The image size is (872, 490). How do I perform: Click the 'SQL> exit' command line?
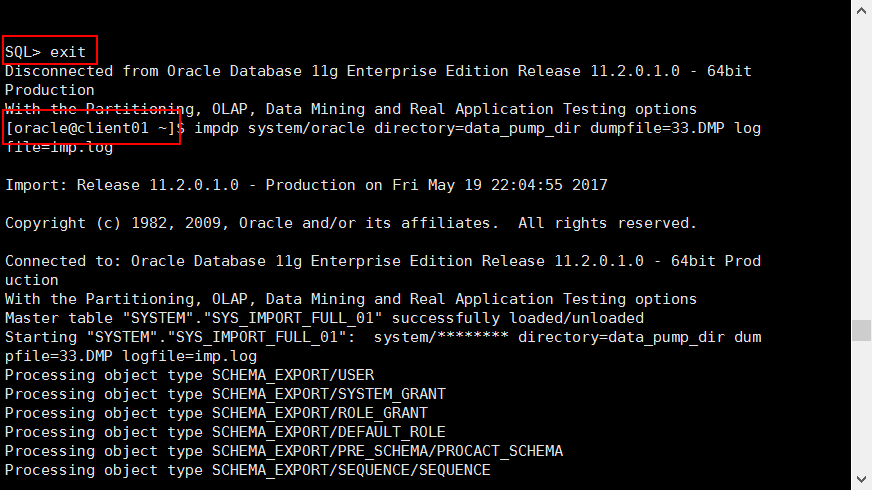46,52
